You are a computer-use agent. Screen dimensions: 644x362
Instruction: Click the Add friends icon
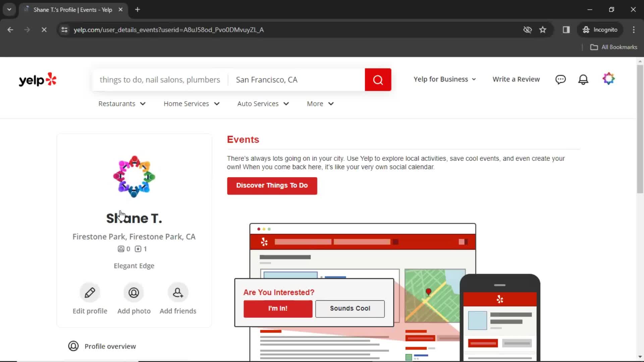[x=178, y=292]
